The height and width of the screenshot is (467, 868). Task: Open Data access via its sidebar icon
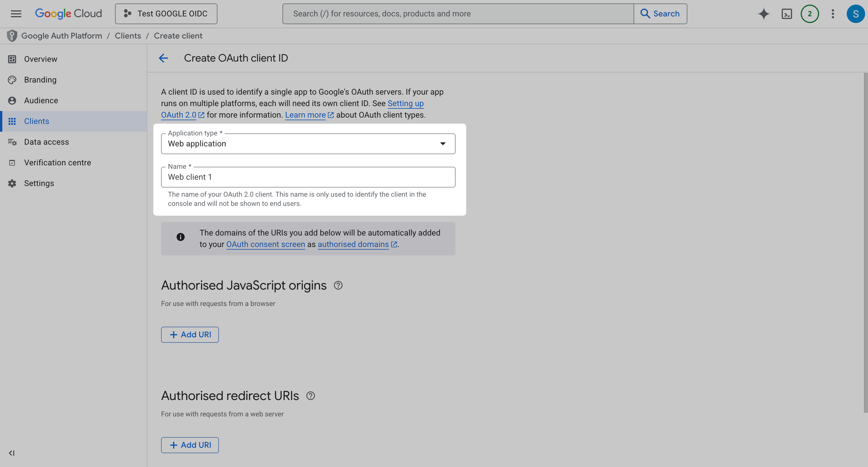click(x=12, y=142)
